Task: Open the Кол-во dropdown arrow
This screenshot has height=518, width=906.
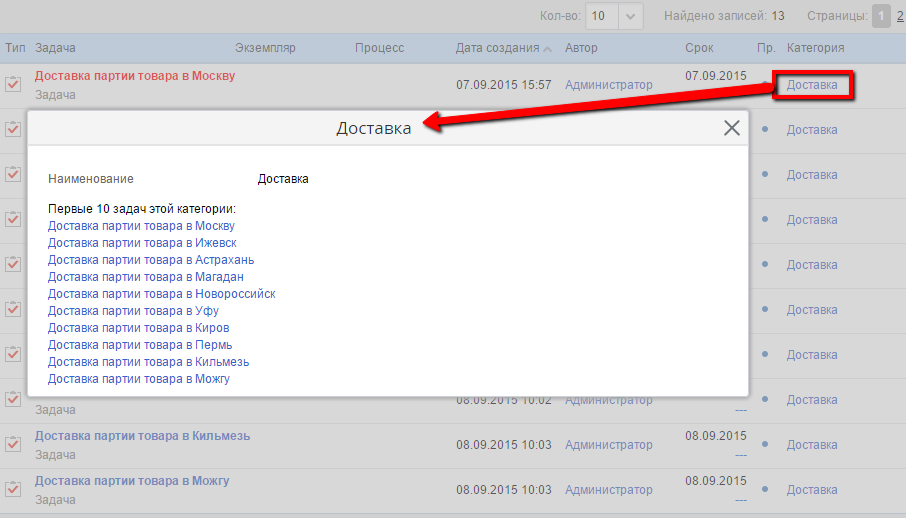Action: point(630,16)
